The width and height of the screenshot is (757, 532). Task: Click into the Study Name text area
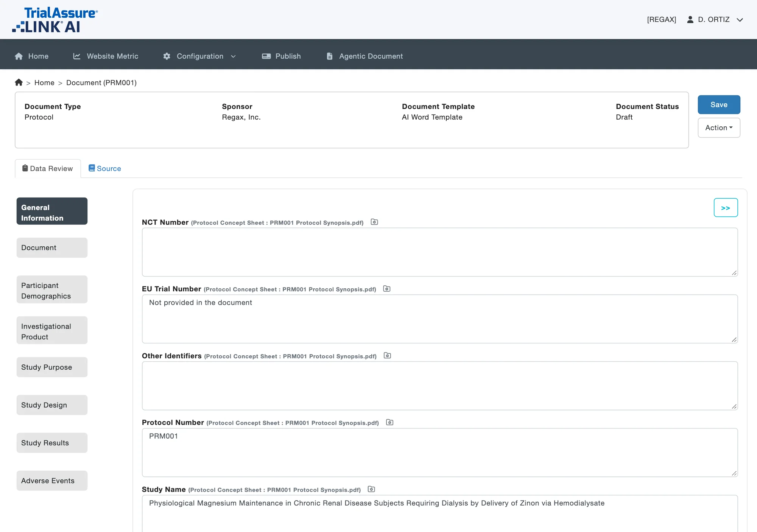[x=440, y=513]
